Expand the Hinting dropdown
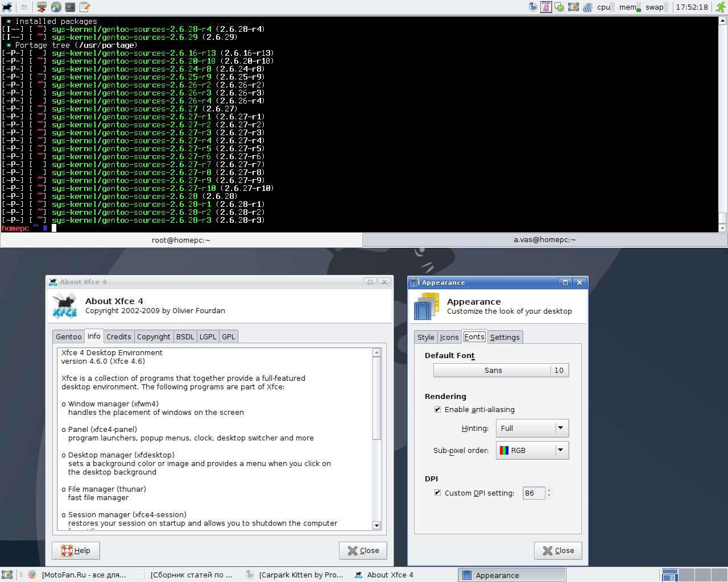 click(x=532, y=428)
